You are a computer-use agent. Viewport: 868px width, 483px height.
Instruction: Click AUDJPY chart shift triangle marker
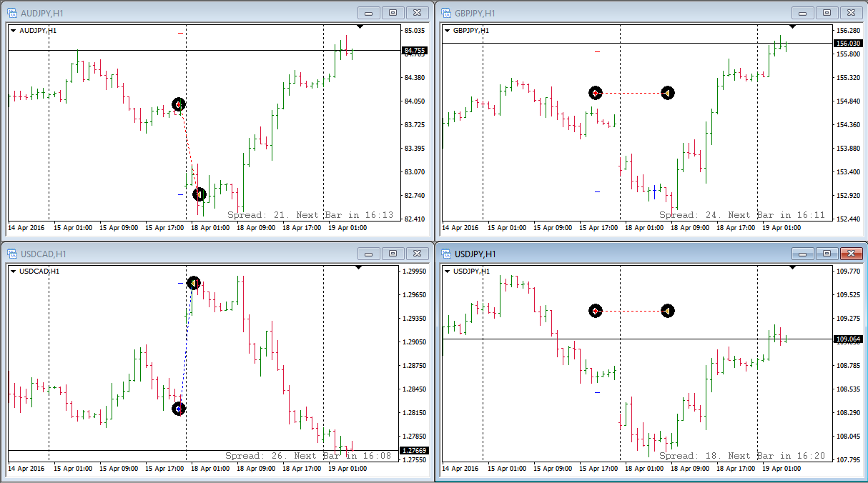360,27
